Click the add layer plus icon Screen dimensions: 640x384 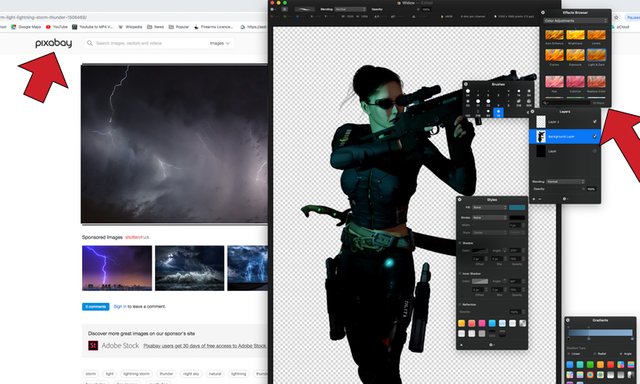[534, 199]
